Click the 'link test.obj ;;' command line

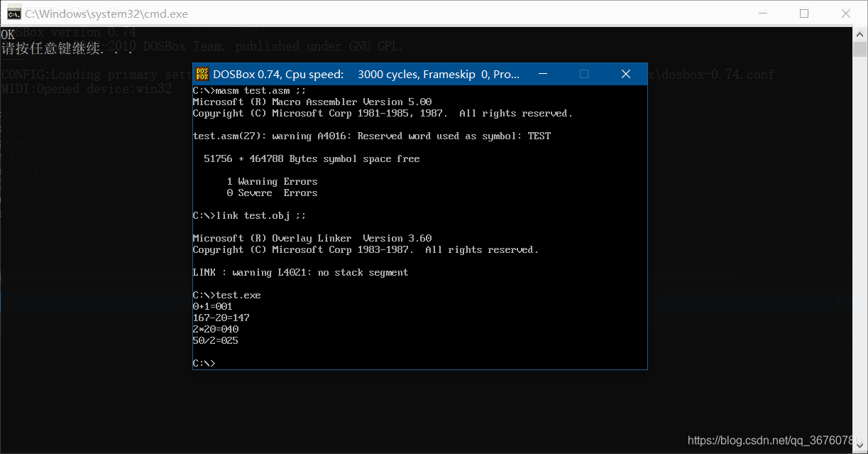coord(250,215)
